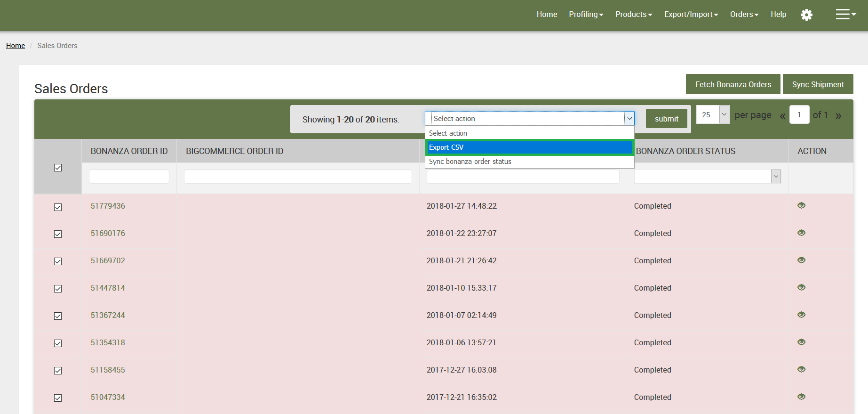868x414 pixels.
Task: Open order link 51158455
Action: (108, 370)
